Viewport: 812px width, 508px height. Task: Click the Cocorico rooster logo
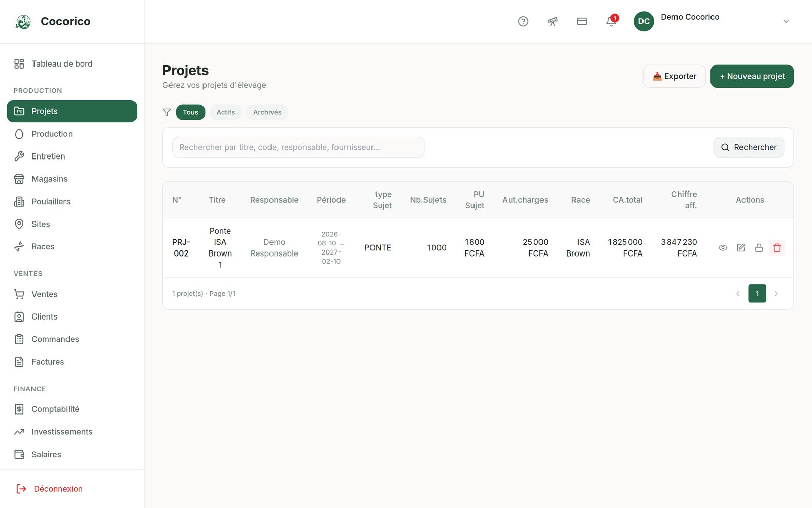[23, 21]
